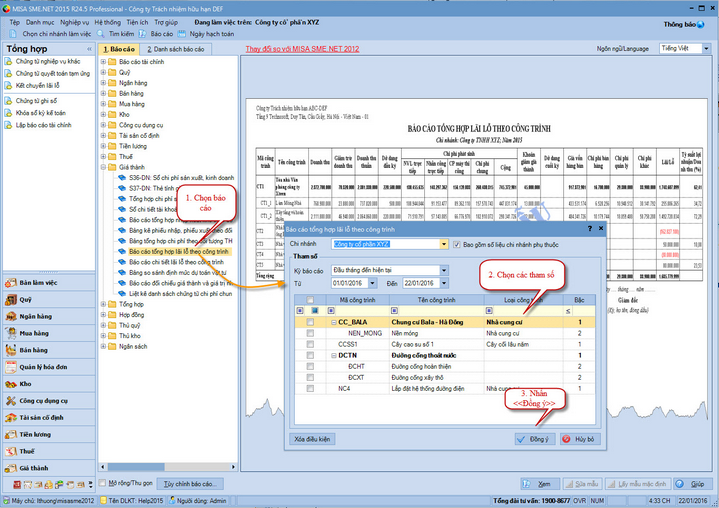Click the Tìm kiếm magnifier icon

(x=101, y=34)
